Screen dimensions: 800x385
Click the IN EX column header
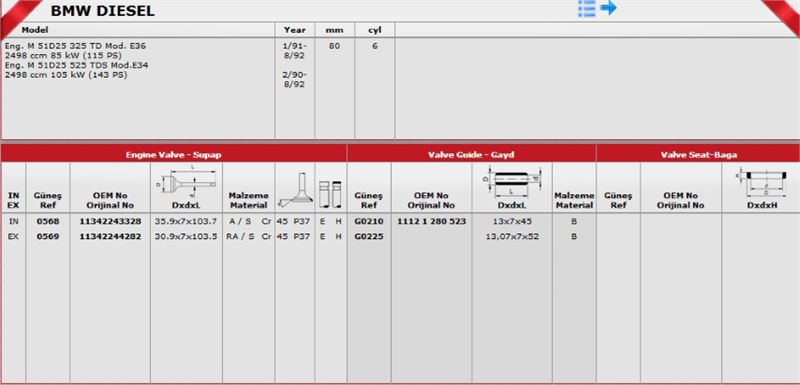(13, 200)
